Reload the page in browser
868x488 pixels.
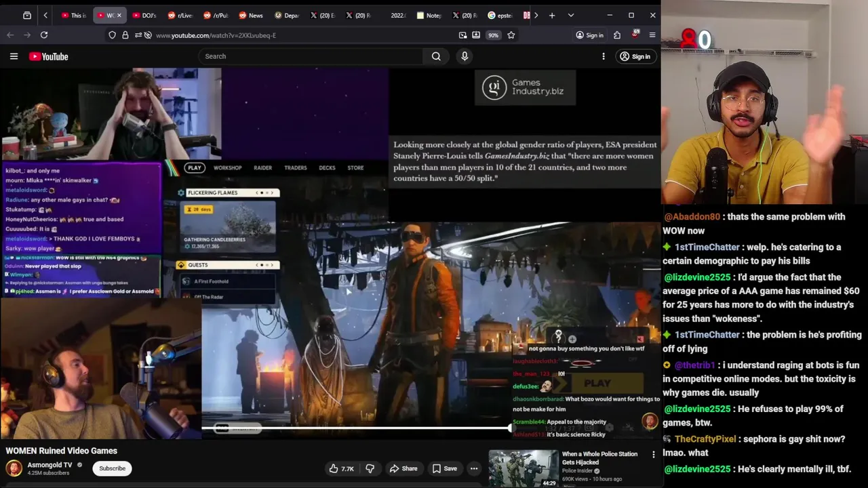44,35
